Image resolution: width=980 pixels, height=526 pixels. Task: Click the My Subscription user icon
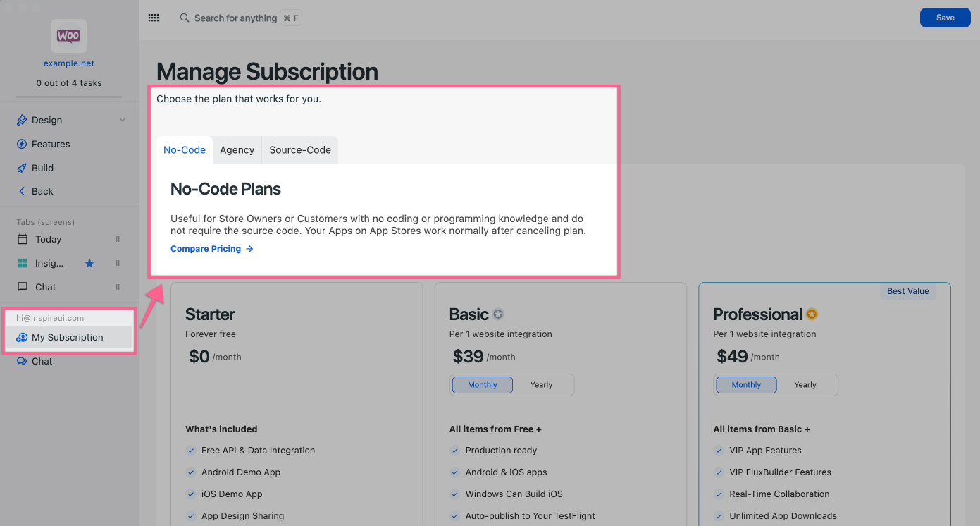[22, 338]
